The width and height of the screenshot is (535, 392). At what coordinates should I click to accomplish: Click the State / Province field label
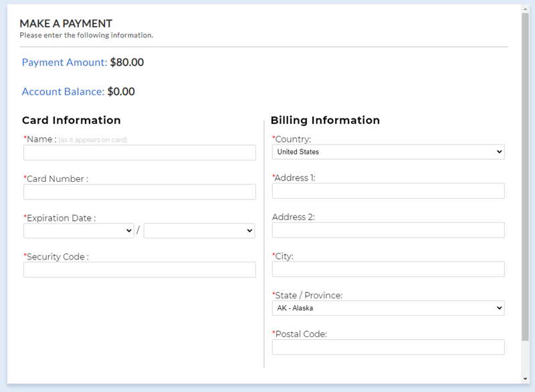pyautogui.click(x=307, y=296)
